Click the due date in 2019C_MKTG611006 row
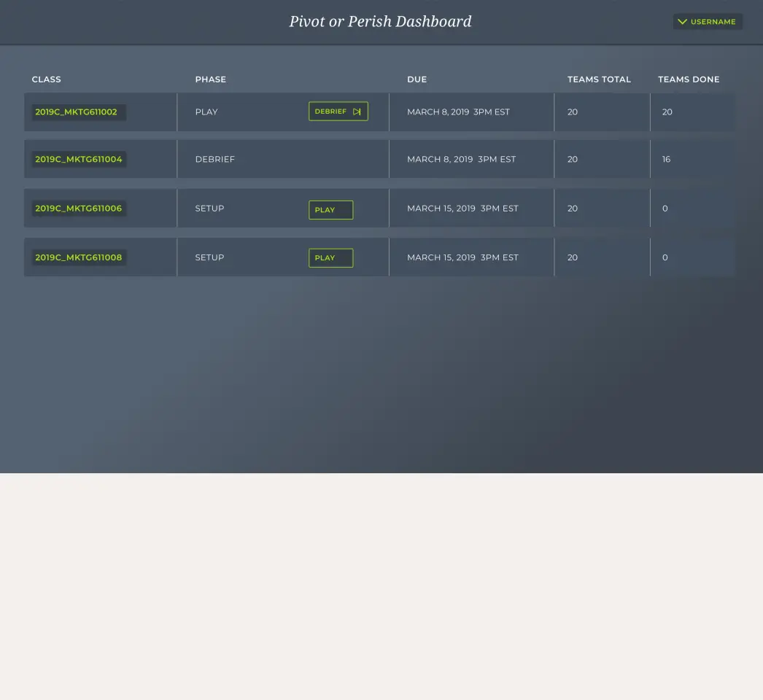The height and width of the screenshot is (700, 763). pyautogui.click(x=462, y=209)
